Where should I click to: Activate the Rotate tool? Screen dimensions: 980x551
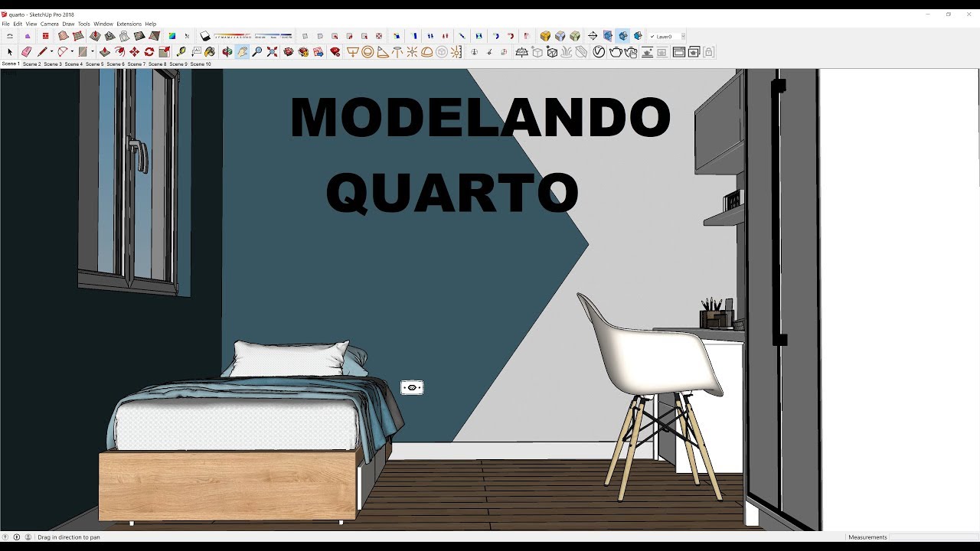(x=149, y=52)
